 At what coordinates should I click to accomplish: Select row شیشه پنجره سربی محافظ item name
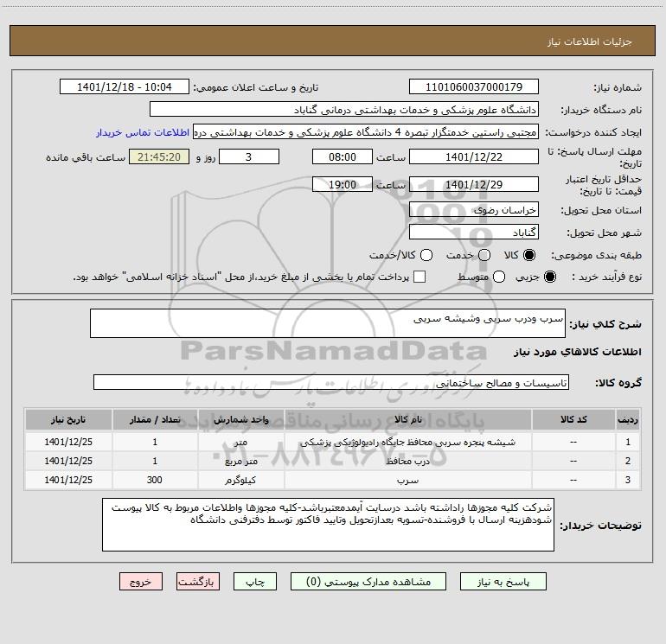[407, 442]
